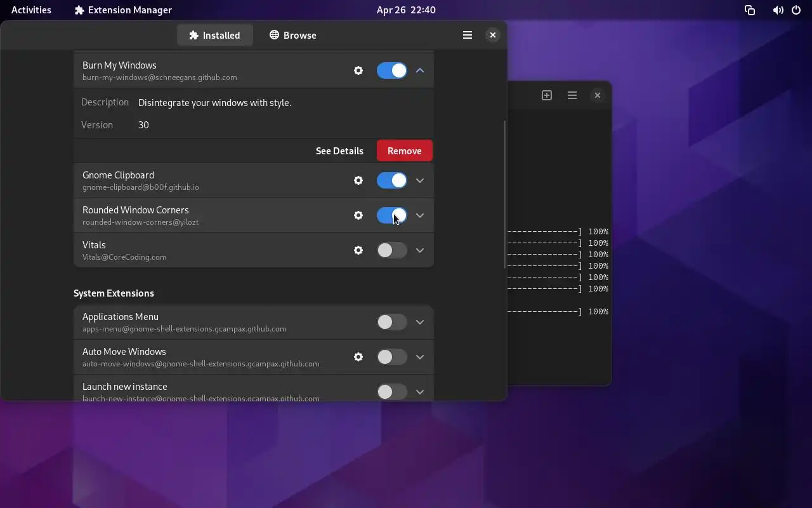
Task: Click the Version value 30
Action: pyautogui.click(x=143, y=125)
